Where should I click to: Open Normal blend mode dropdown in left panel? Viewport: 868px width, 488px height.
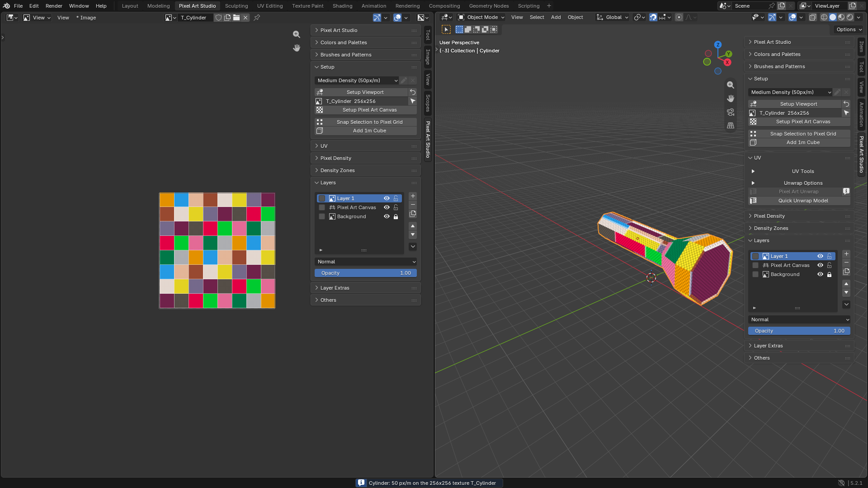click(366, 262)
